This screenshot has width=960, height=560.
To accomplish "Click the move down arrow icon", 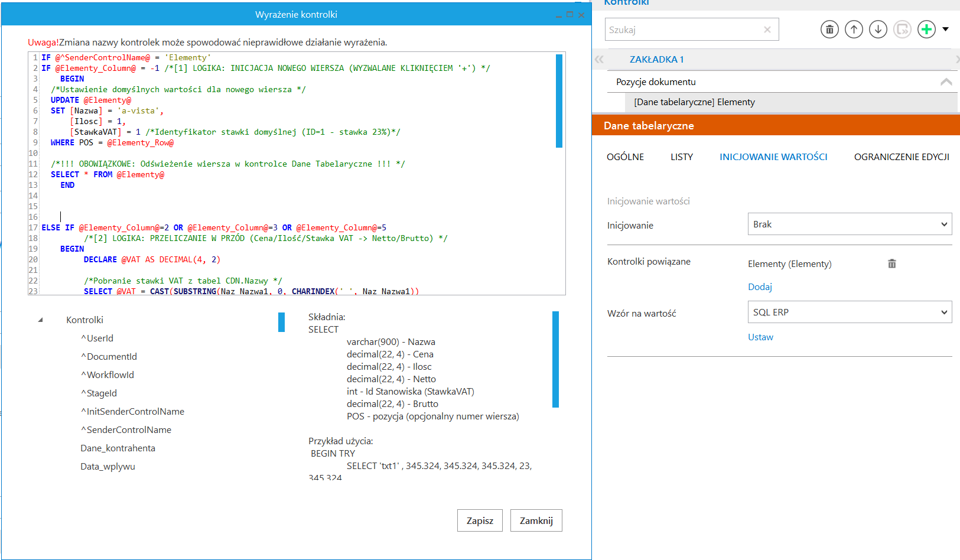I will pos(878,29).
